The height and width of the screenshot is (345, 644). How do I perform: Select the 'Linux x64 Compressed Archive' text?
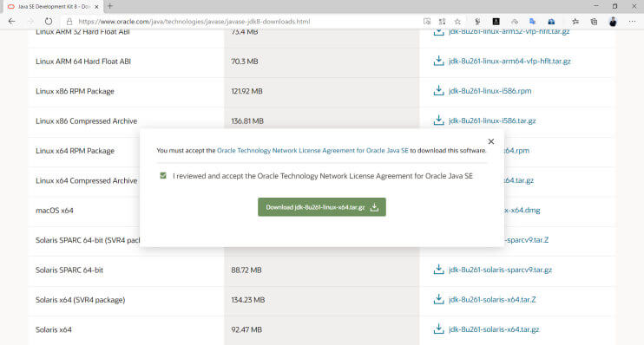point(86,181)
